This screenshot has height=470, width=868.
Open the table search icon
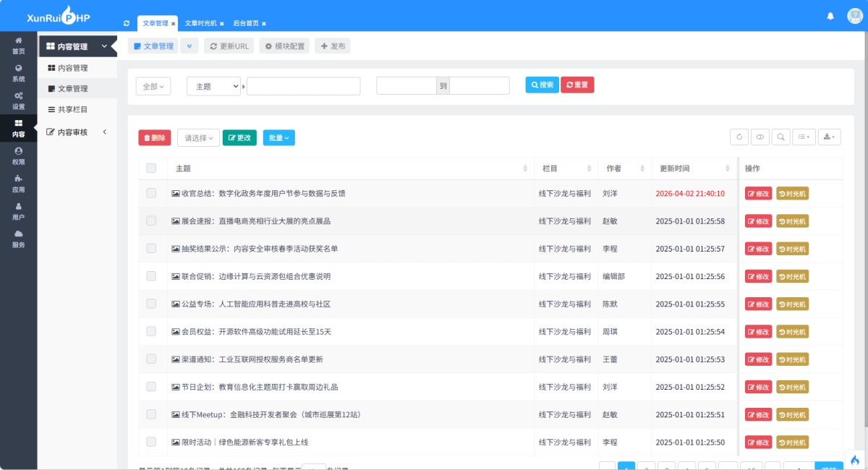tap(780, 137)
